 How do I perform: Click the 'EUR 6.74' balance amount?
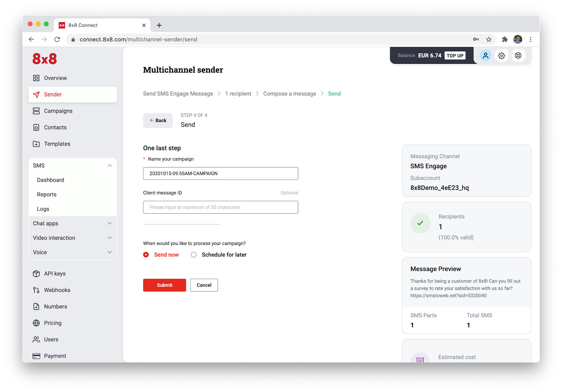point(430,55)
